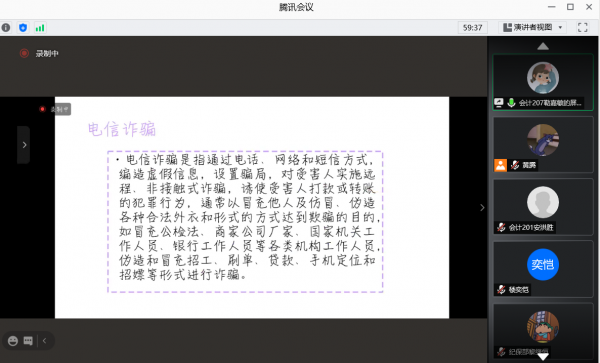
Task: Collapse the bottom reactions bar arrow
Action: [44, 341]
